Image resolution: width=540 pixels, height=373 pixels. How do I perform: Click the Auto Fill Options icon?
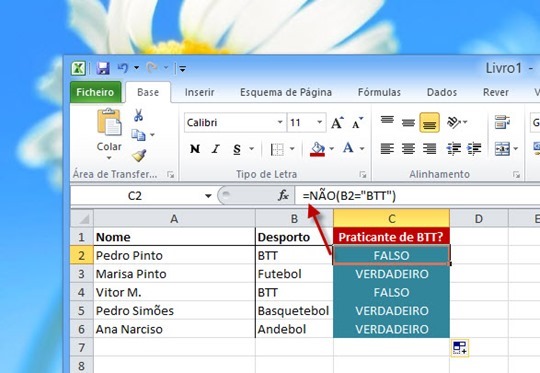pos(460,348)
